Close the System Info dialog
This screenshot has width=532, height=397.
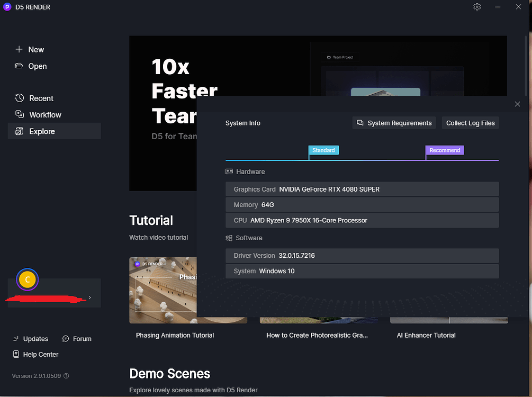coord(517,104)
